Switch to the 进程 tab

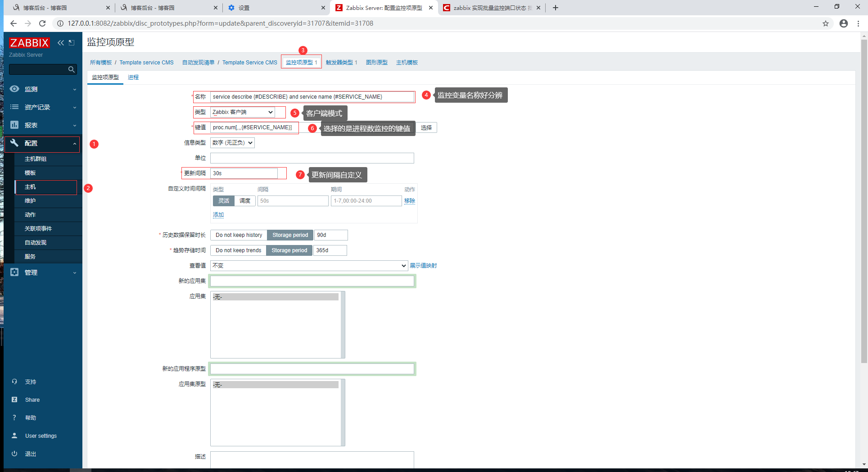133,77
